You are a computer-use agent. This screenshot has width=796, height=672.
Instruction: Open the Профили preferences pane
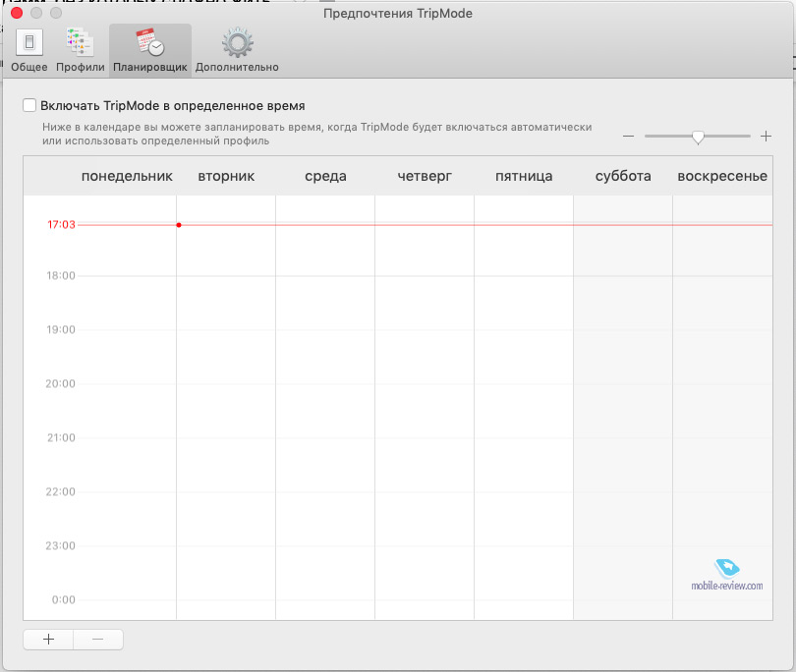[x=81, y=51]
